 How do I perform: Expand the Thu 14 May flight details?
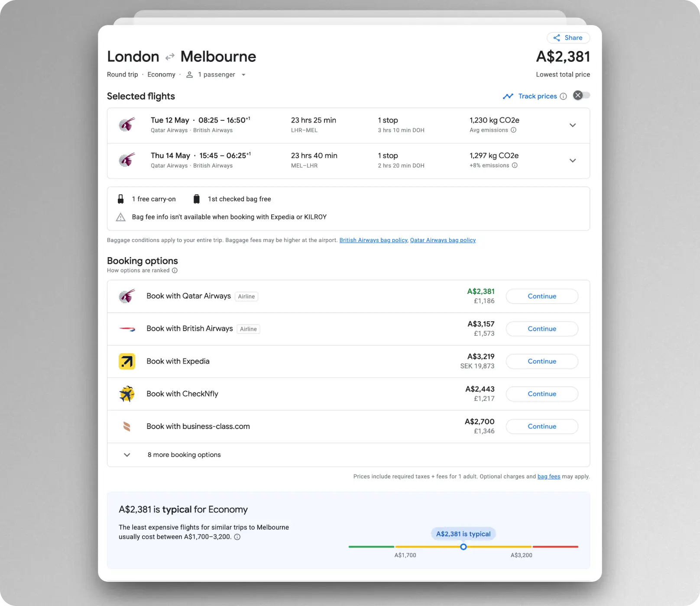(573, 161)
